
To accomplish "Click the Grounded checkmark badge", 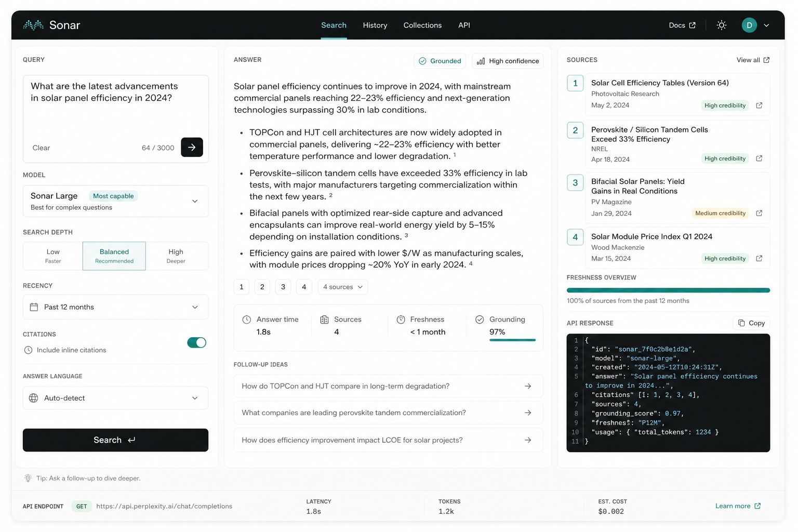I will [440, 61].
